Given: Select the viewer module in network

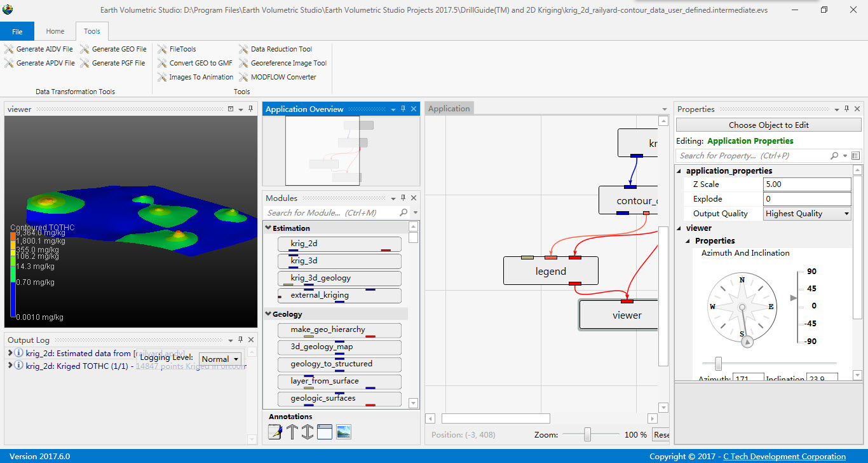Looking at the screenshot, I should pos(619,315).
